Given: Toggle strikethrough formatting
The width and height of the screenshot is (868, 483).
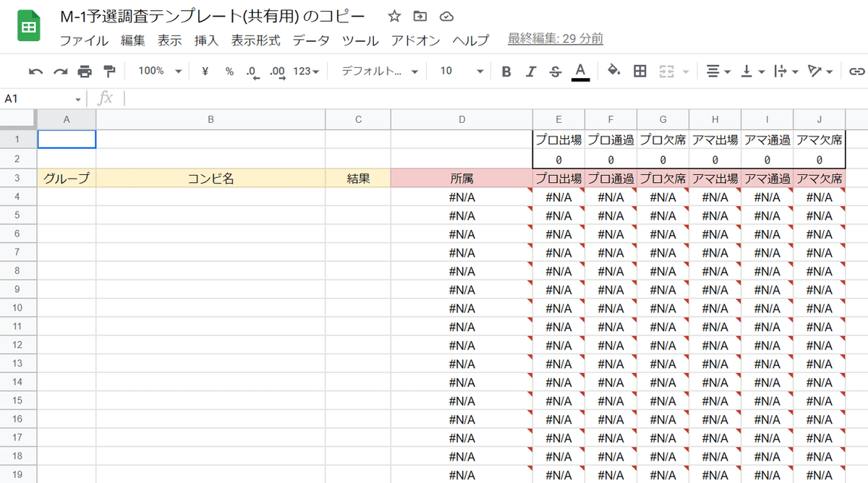Looking at the screenshot, I should tap(556, 71).
